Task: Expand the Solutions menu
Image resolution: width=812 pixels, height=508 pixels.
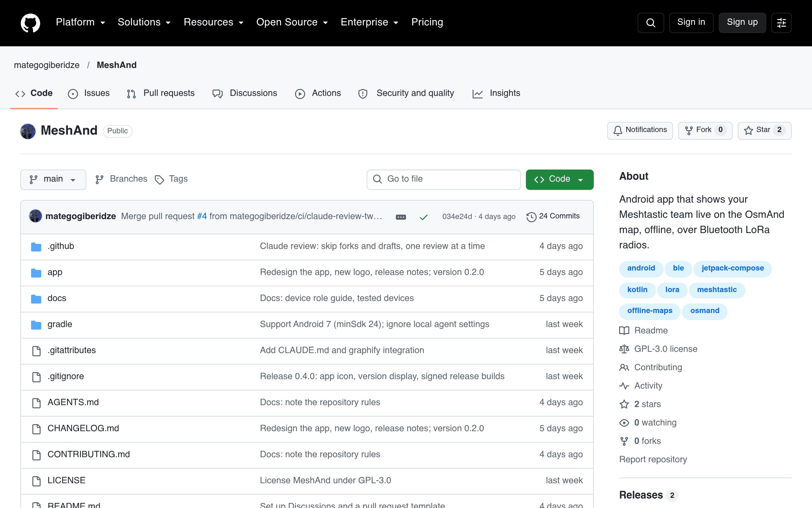Action: pyautogui.click(x=144, y=22)
